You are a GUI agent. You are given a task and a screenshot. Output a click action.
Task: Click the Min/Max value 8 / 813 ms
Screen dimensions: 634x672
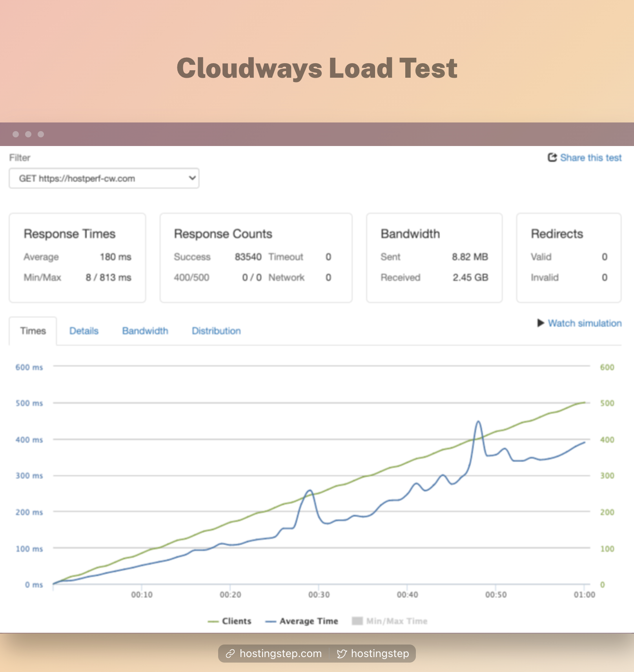coord(108,278)
